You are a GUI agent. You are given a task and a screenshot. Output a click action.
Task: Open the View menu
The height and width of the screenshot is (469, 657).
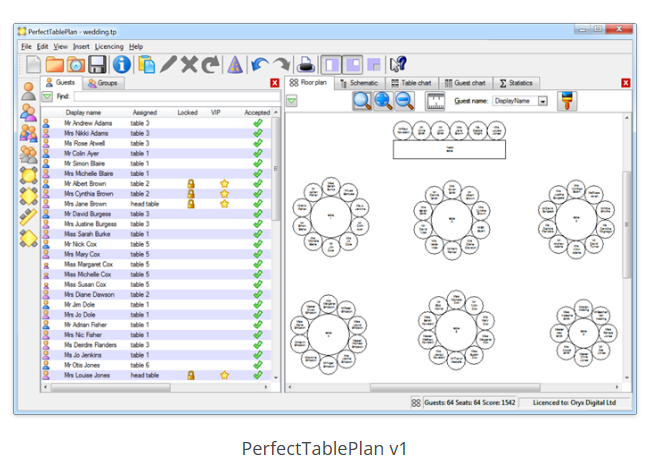coord(60,47)
